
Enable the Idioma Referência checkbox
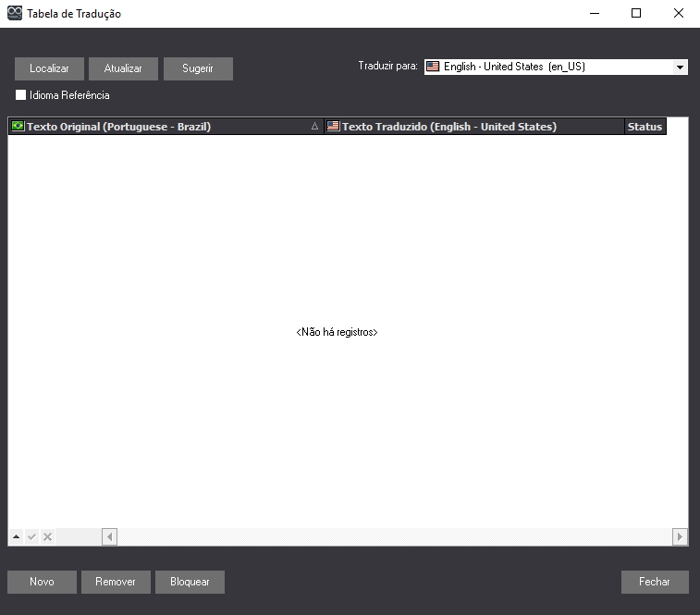pos(21,95)
